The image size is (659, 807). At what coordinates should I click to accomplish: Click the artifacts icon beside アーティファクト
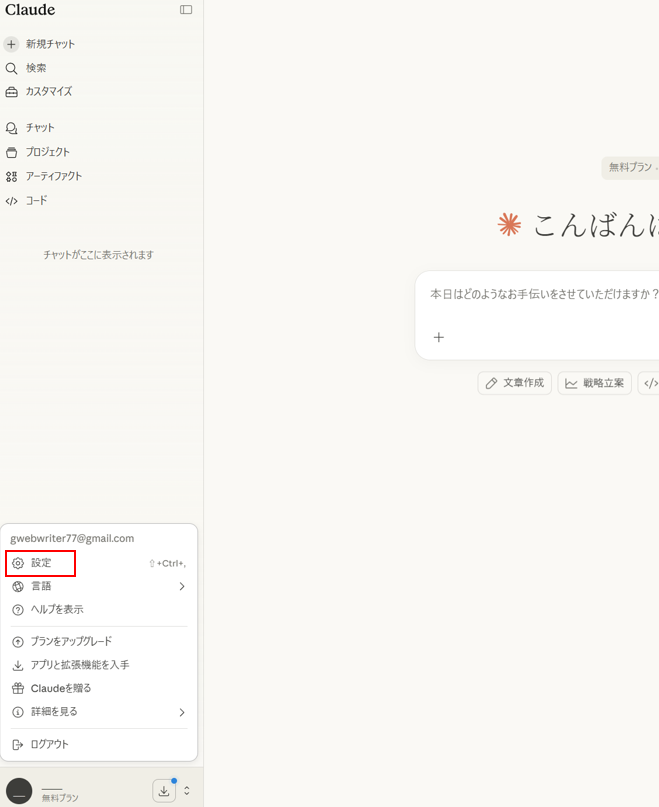(x=11, y=177)
